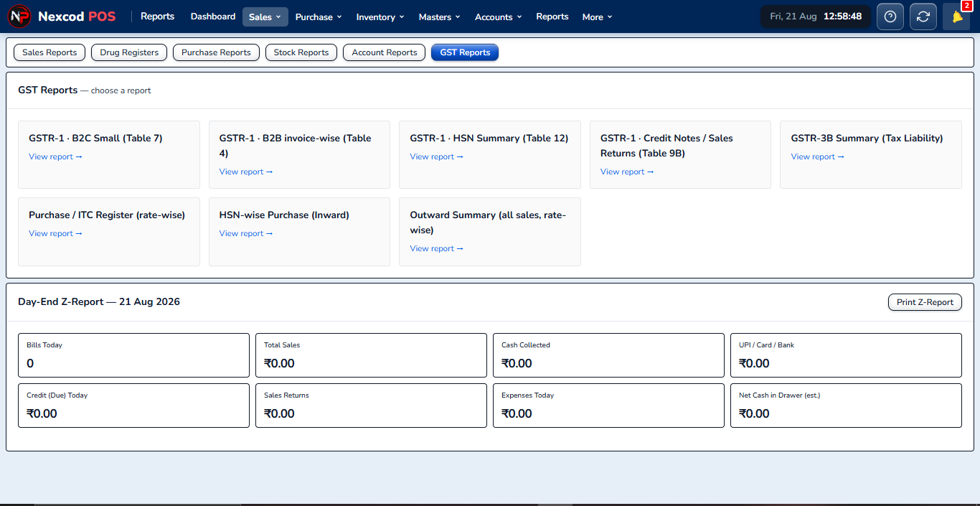The width and height of the screenshot is (980, 506).
Task: Click the Total Sales stat card
Action: pyautogui.click(x=371, y=355)
